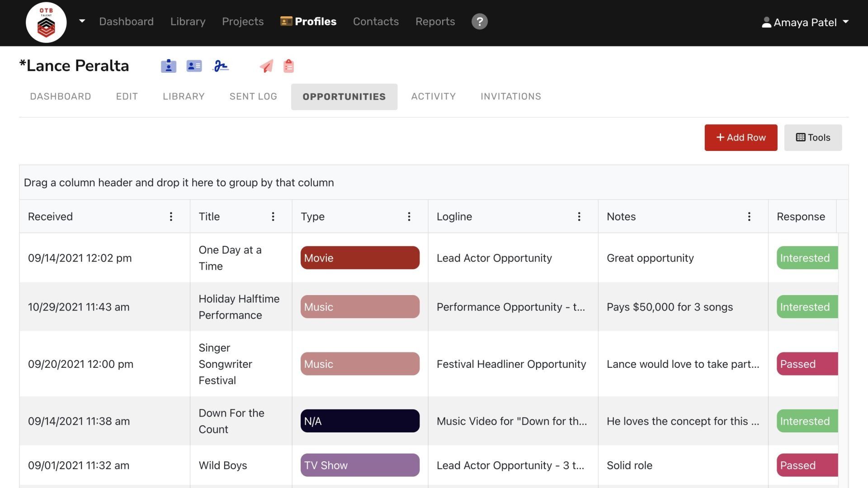This screenshot has width=868, height=488.
Task: Open the Logline column options menu
Action: [x=579, y=216]
